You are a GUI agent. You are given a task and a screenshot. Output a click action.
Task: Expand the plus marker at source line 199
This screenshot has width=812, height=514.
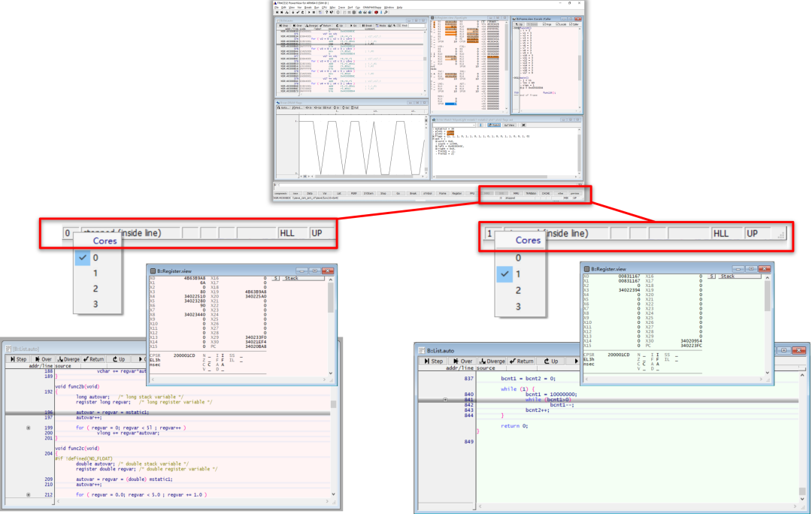coord(28,428)
